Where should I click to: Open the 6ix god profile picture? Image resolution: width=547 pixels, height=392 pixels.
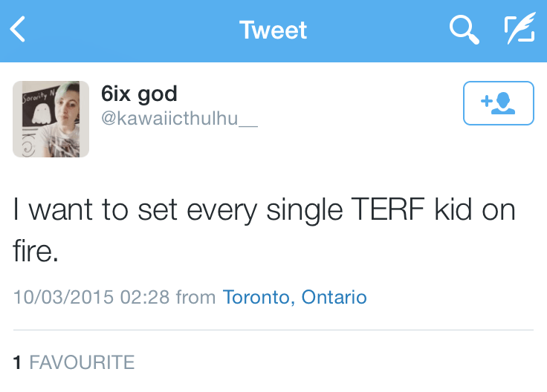point(51,119)
